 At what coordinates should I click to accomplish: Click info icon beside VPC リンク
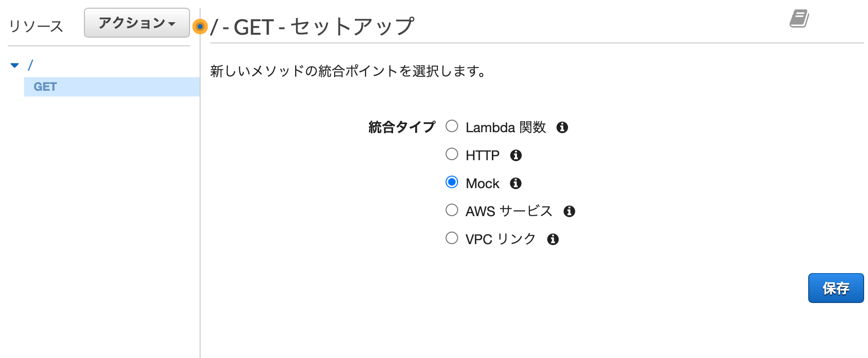pos(553,239)
